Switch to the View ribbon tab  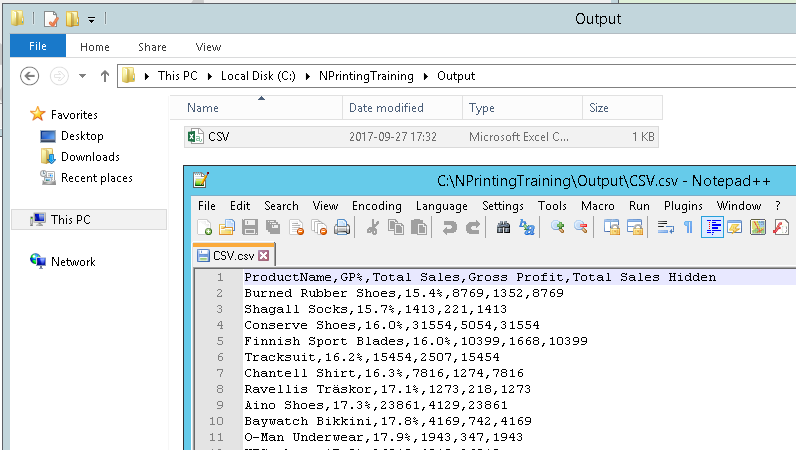coord(208,47)
